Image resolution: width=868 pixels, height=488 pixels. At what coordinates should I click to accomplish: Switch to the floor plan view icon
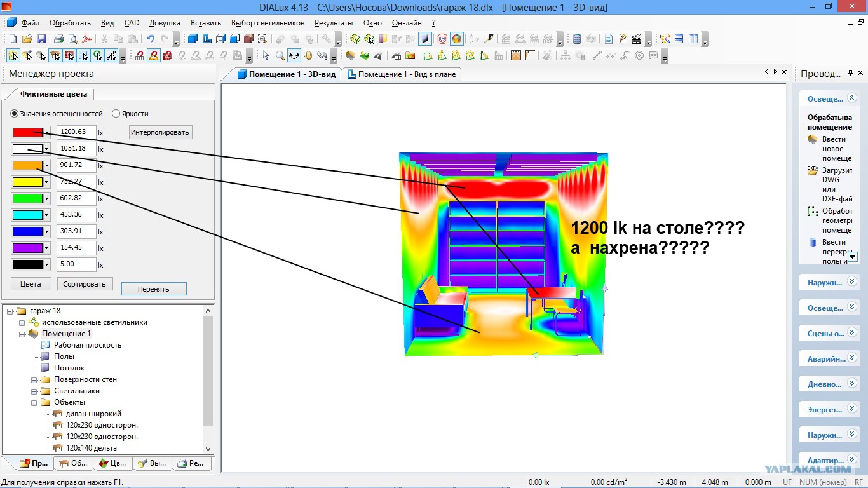[x=207, y=39]
